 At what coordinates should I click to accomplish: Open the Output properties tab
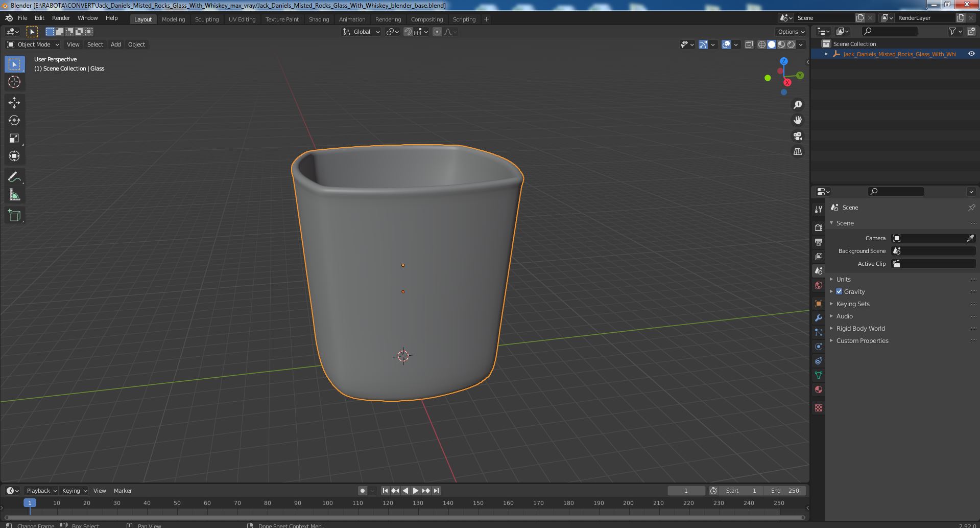click(x=819, y=242)
